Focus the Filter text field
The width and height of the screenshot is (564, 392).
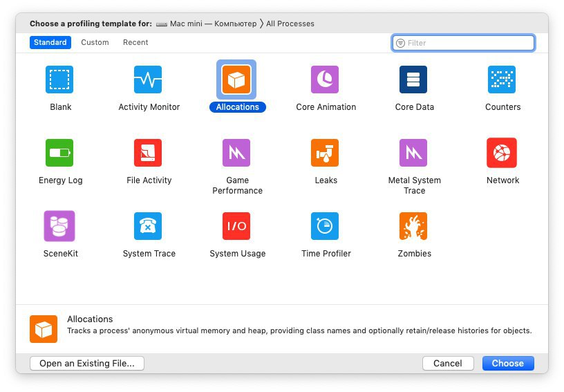[x=464, y=43]
